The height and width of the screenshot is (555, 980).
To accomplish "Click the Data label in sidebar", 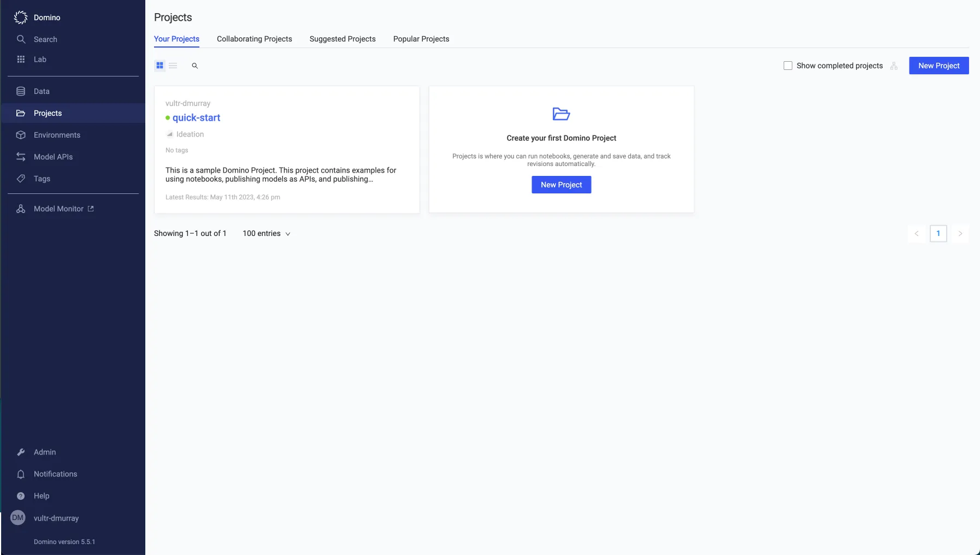I will [42, 91].
